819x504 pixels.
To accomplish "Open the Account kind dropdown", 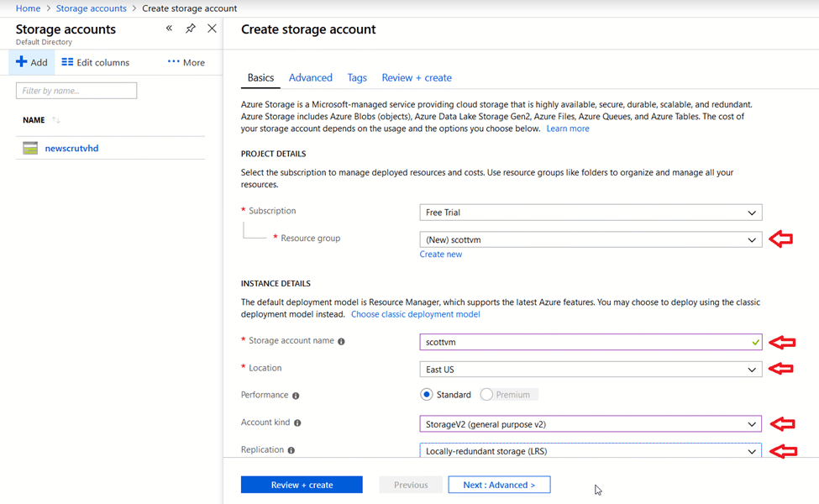I will 591,424.
